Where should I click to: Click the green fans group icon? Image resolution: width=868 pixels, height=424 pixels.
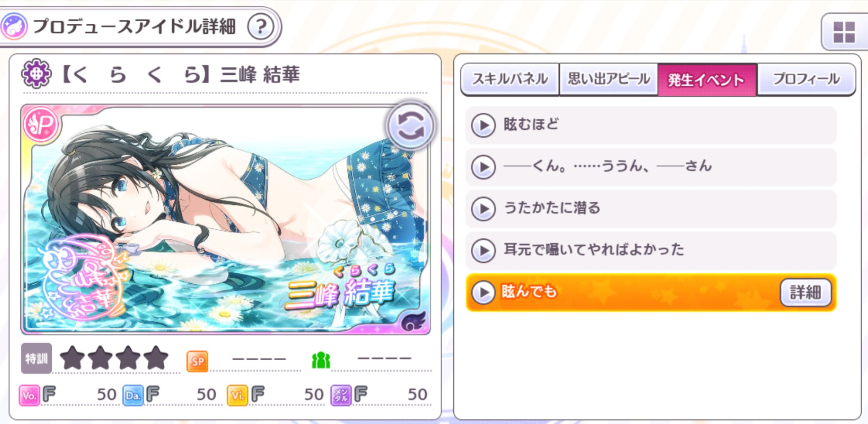[x=321, y=361]
